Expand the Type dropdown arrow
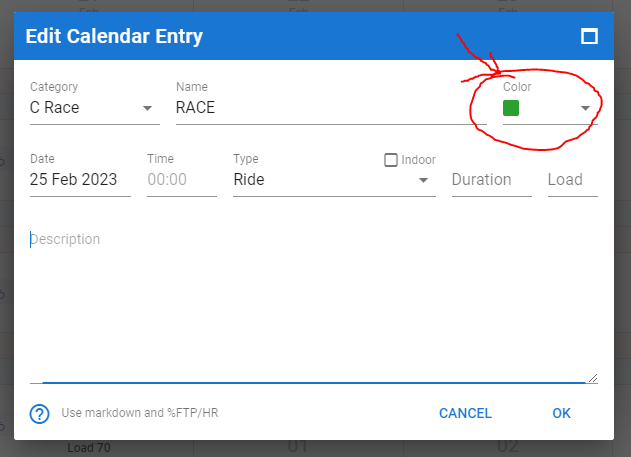The image size is (631, 457). click(x=423, y=180)
